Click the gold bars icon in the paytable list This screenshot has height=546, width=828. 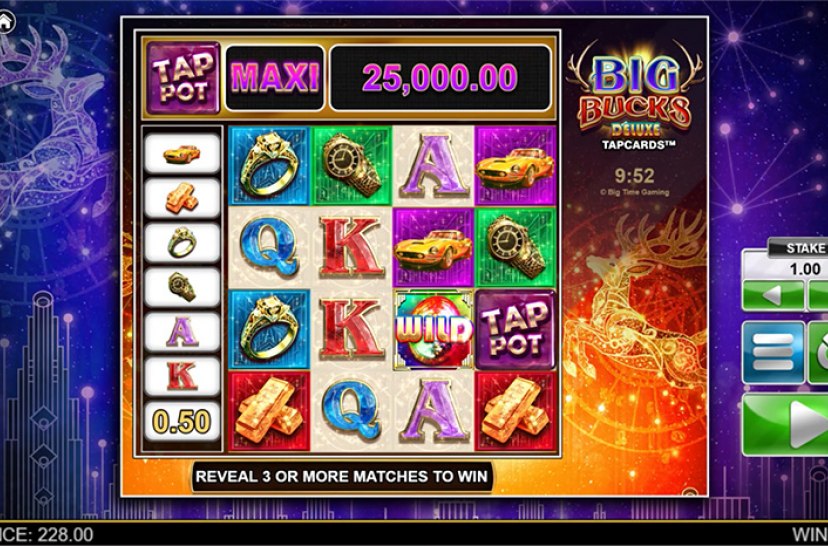(x=182, y=198)
